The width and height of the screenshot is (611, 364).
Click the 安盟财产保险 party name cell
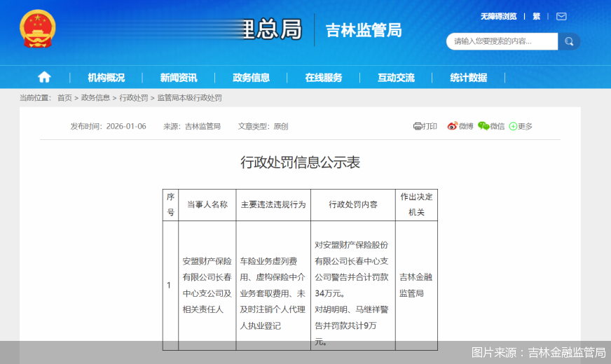207,285
